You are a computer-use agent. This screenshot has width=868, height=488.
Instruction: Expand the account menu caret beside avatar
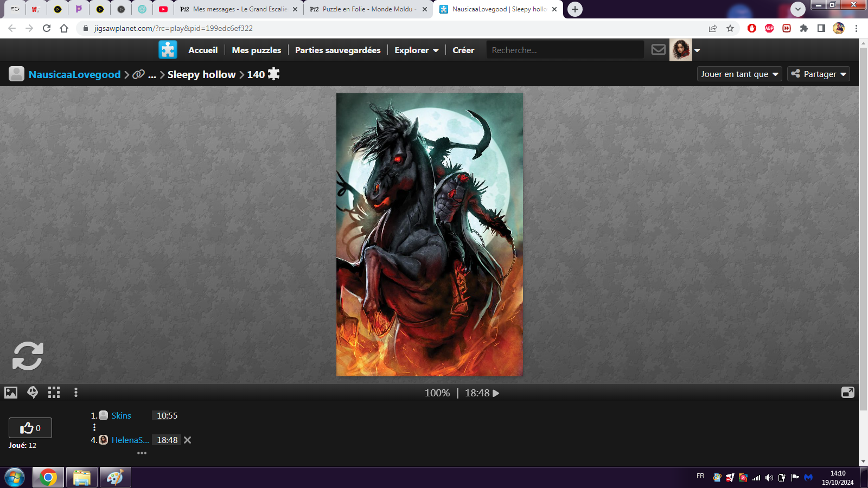click(697, 50)
